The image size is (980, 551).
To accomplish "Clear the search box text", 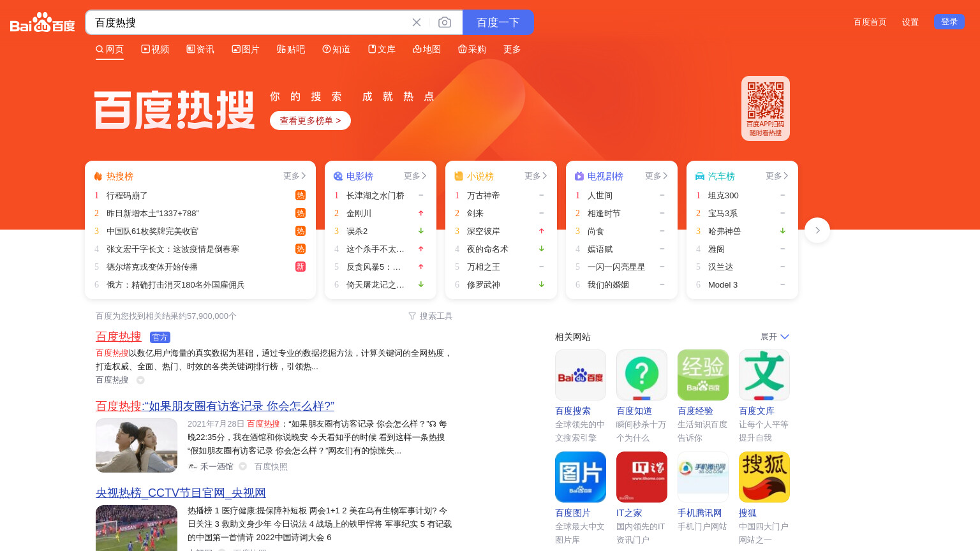I will click(x=417, y=22).
